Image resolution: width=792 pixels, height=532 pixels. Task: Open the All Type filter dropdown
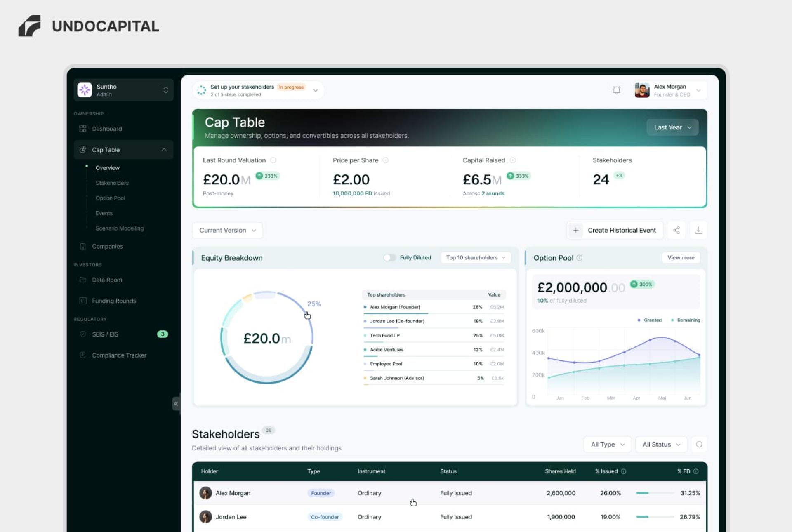(607, 444)
